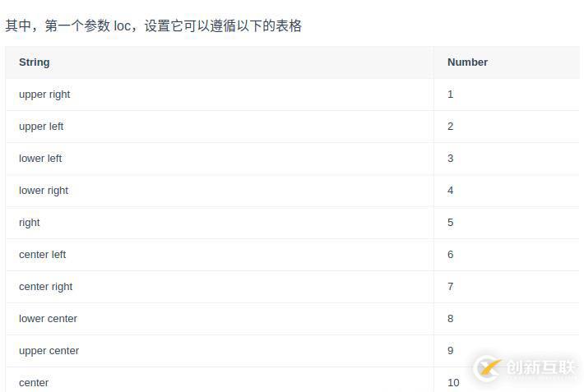Select the 'upper right' table cell

[x=44, y=95]
